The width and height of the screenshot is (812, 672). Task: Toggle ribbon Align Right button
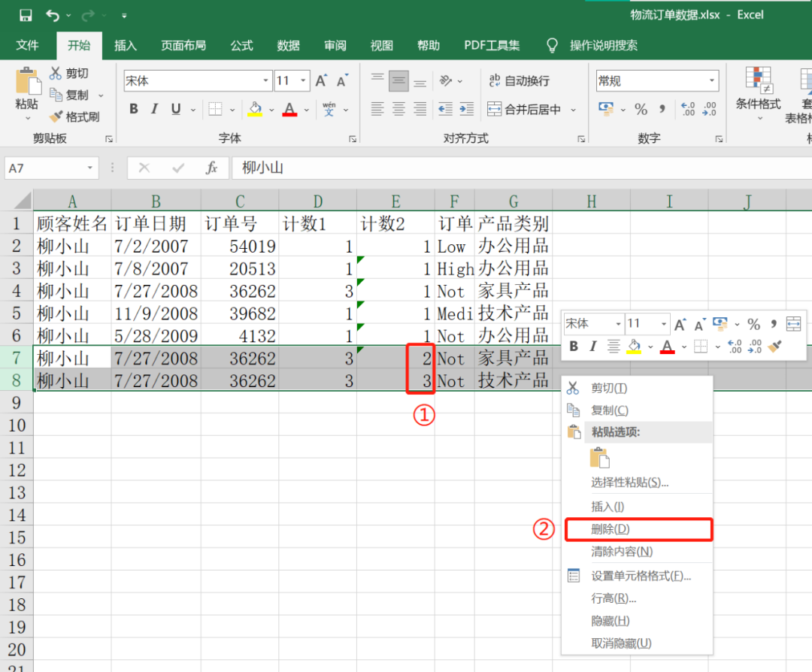[420, 109]
